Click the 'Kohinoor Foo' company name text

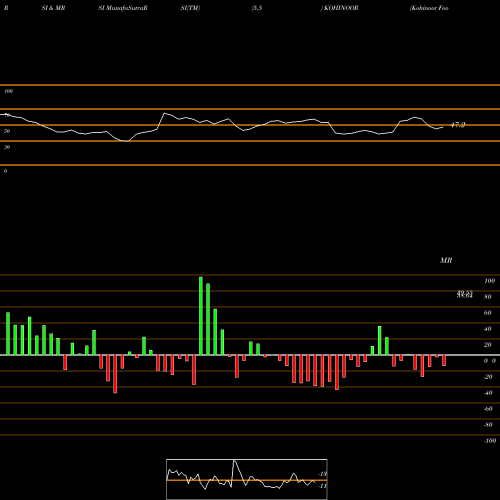[429, 8]
